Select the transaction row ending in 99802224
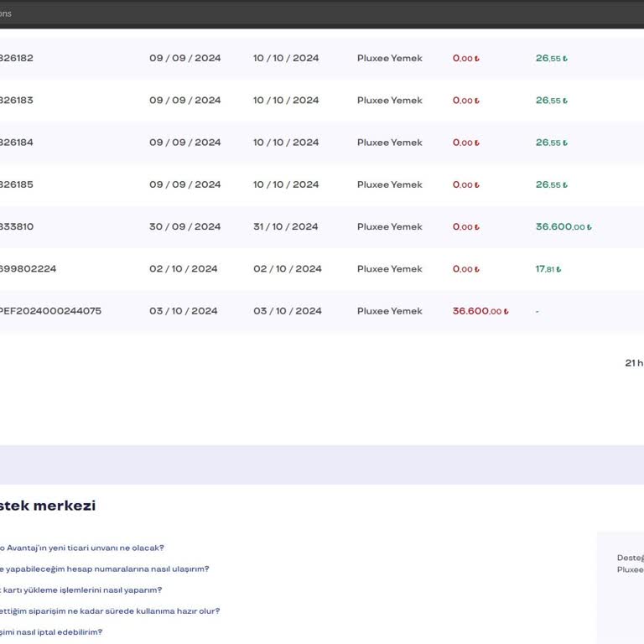The width and height of the screenshot is (644, 644). [322, 269]
